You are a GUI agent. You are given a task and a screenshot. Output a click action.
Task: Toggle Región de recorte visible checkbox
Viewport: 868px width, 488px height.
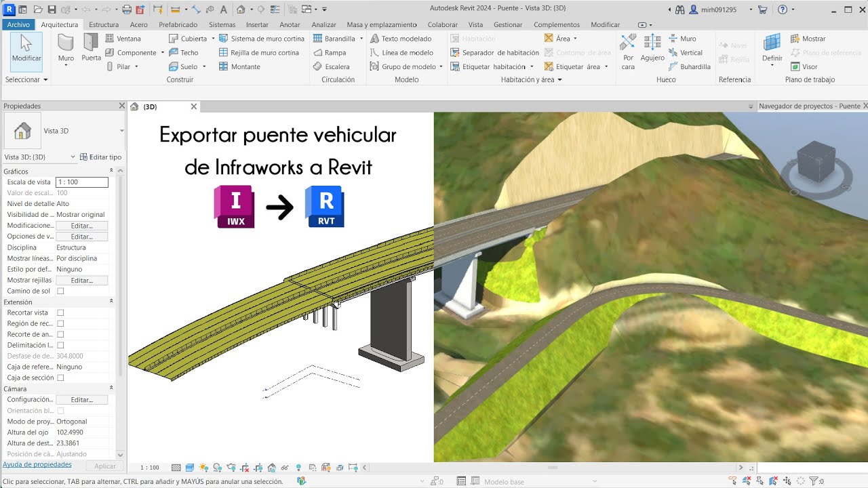[60, 323]
